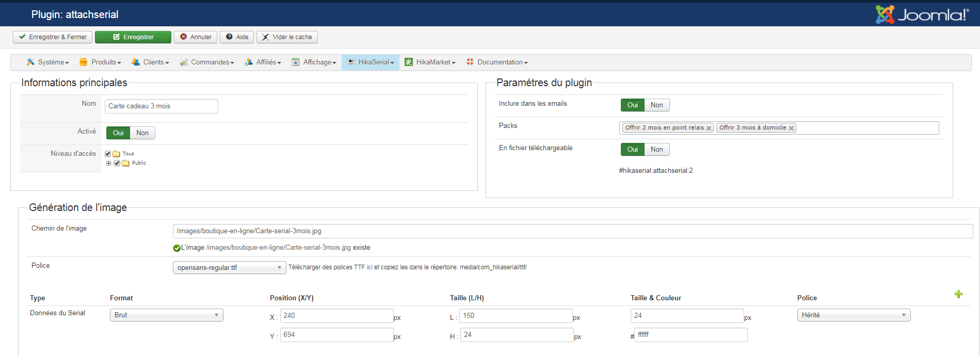Expand the Public access level tree node

[108, 163]
